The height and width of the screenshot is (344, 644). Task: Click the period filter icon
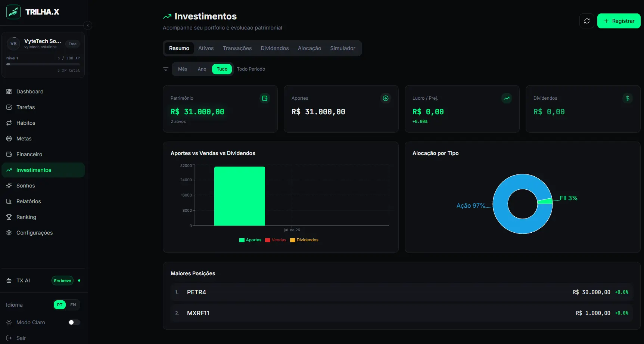point(166,69)
